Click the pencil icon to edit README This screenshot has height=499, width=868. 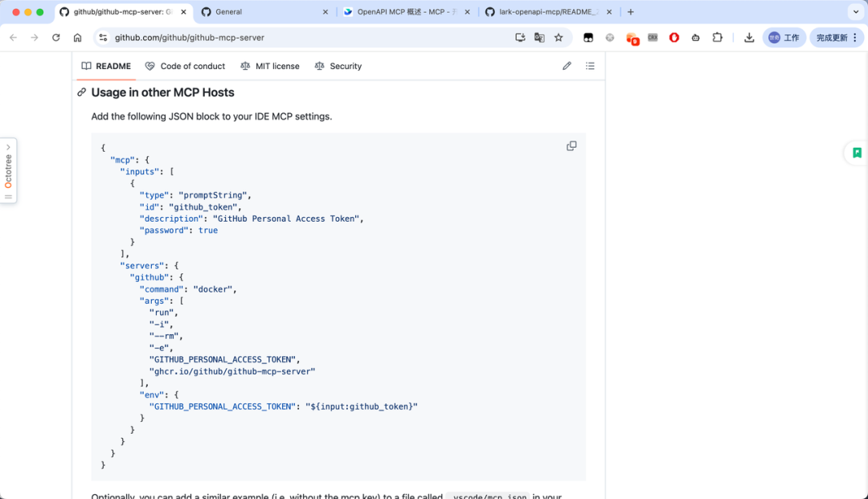(567, 66)
